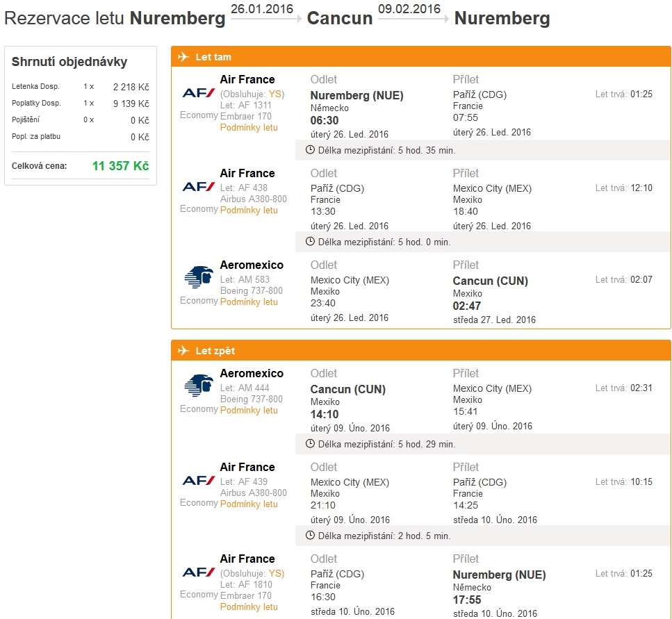
Task: Click clock icon by 5 hod. 35 min. layover
Action: point(310,150)
